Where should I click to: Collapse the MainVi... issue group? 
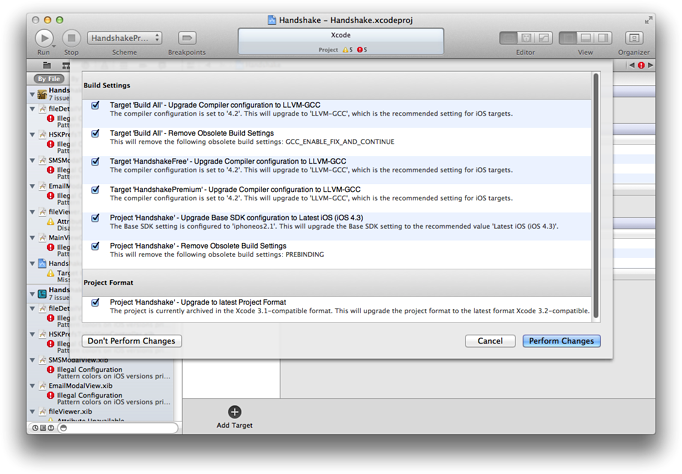(x=32, y=238)
